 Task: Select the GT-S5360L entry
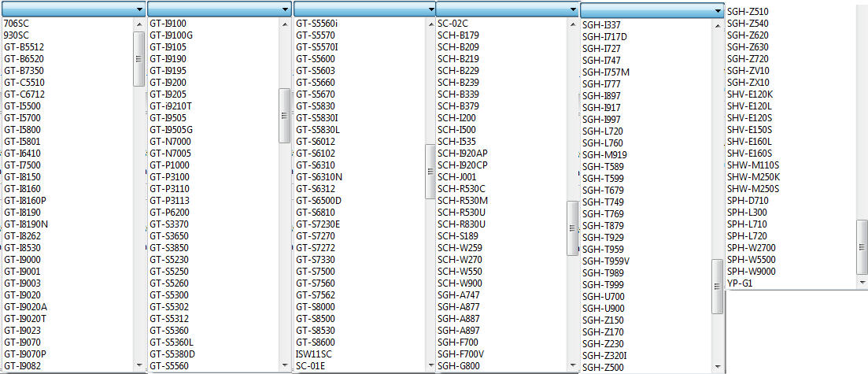coord(171,342)
